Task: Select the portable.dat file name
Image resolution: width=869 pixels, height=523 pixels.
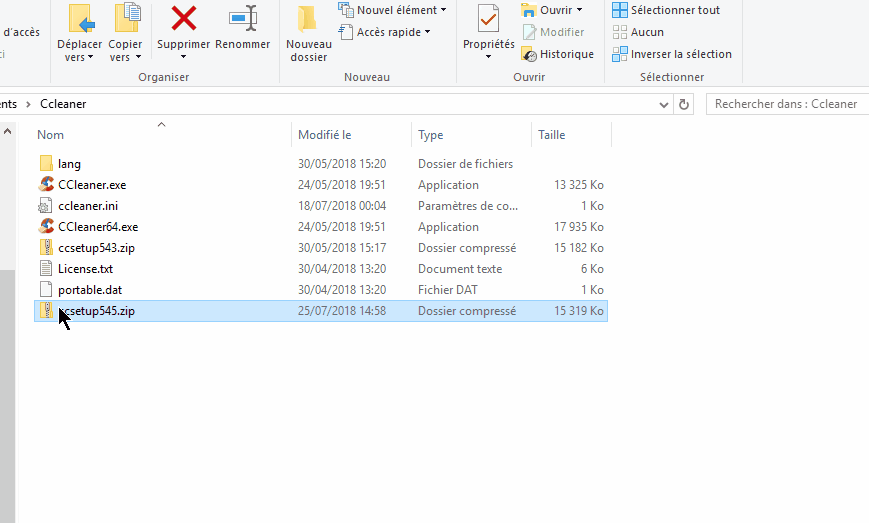Action: pos(90,290)
